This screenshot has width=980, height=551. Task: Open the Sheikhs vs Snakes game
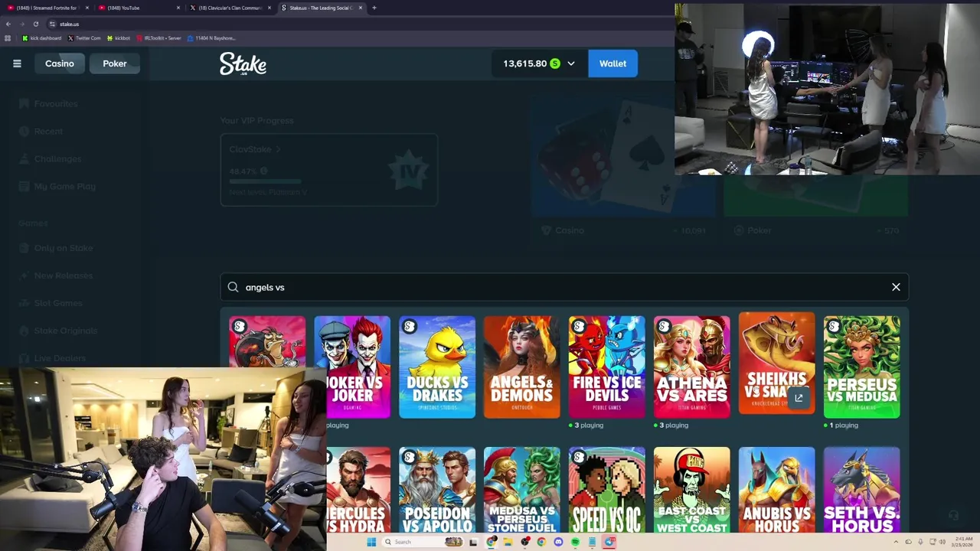click(x=777, y=363)
